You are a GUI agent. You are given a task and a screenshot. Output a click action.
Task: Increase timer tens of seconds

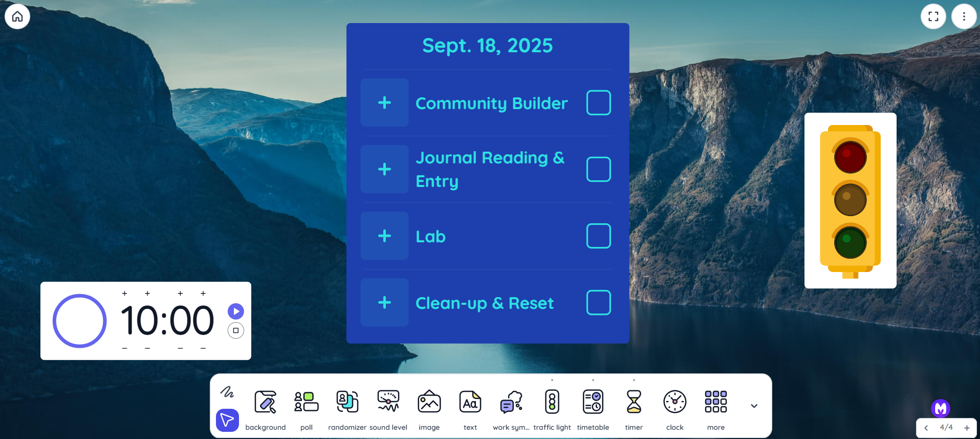tap(180, 294)
